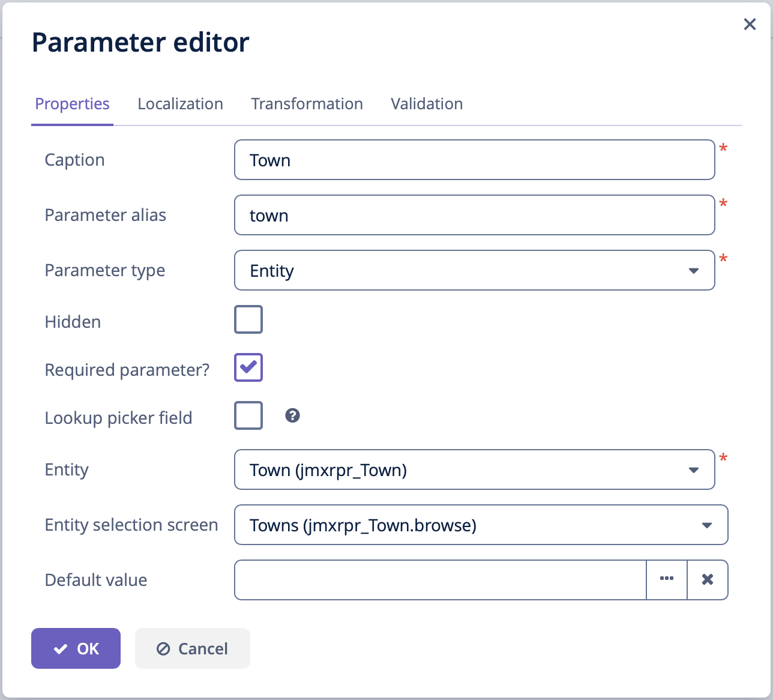This screenshot has width=773, height=700.
Task: Open the Transformation tab
Action: coord(307,104)
